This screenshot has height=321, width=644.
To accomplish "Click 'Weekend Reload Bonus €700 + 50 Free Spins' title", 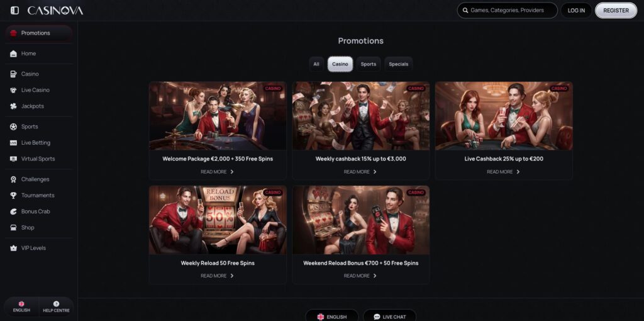I will (360, 263).
